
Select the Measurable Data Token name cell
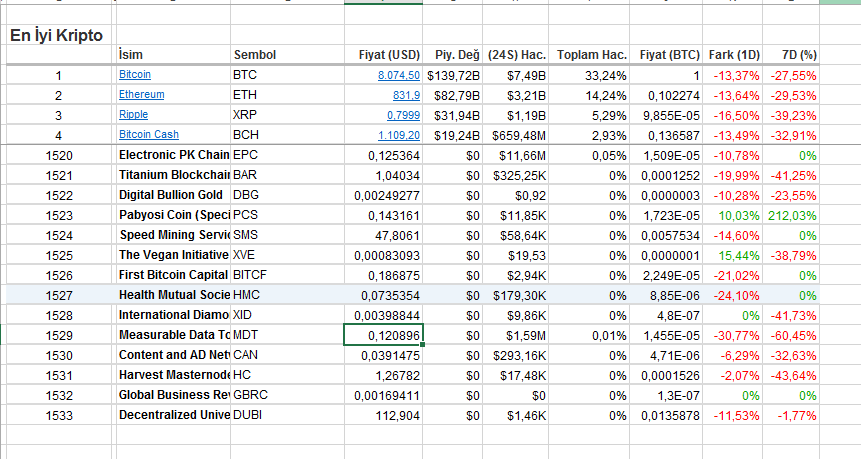coord(173,335)
